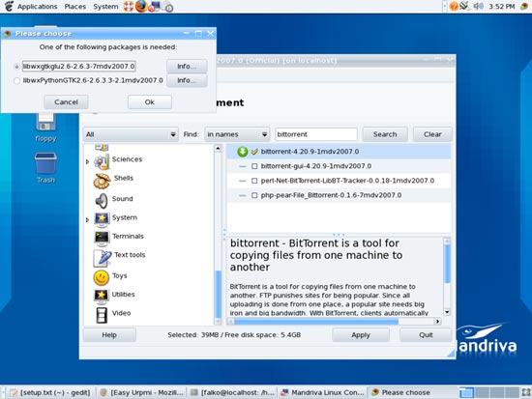Viewport: 532px width, 399px height.
Task: Click the 3:52 PM clock
Action: pos(501,7)
